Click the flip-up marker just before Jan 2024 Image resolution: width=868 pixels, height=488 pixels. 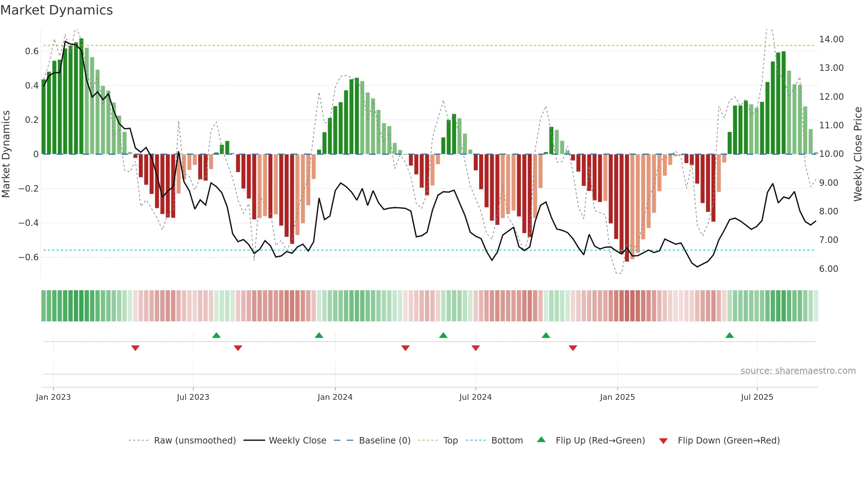pyautogui.click(x=319, y=335)
